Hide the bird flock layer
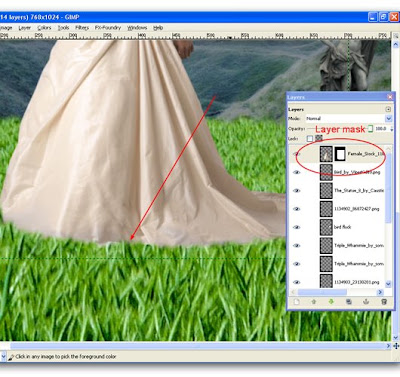 pyautogui.click(x=296, y=227)
